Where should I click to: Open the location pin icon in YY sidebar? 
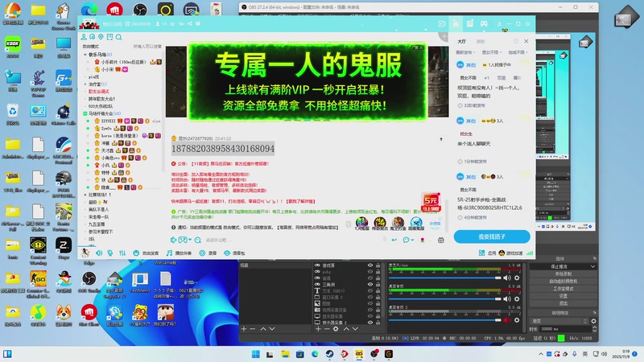click(x=101, y=37)
